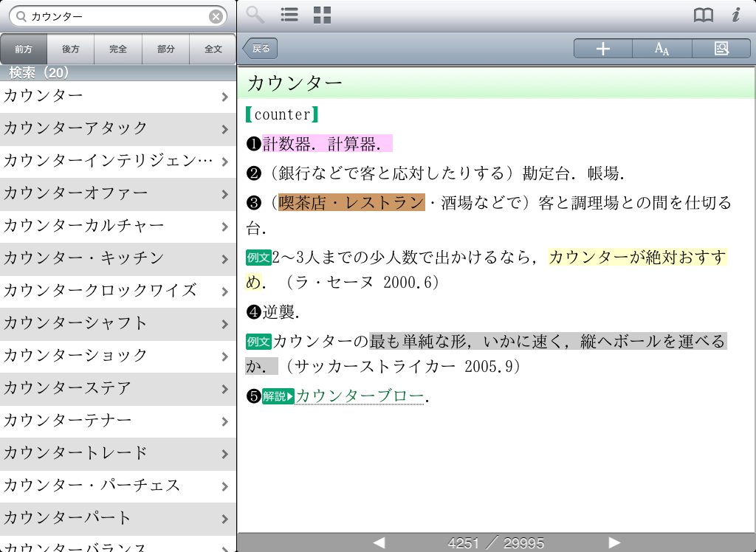The image size is (756, 552).
Task: Open the font size adjustment button
Action: point(662,49)
